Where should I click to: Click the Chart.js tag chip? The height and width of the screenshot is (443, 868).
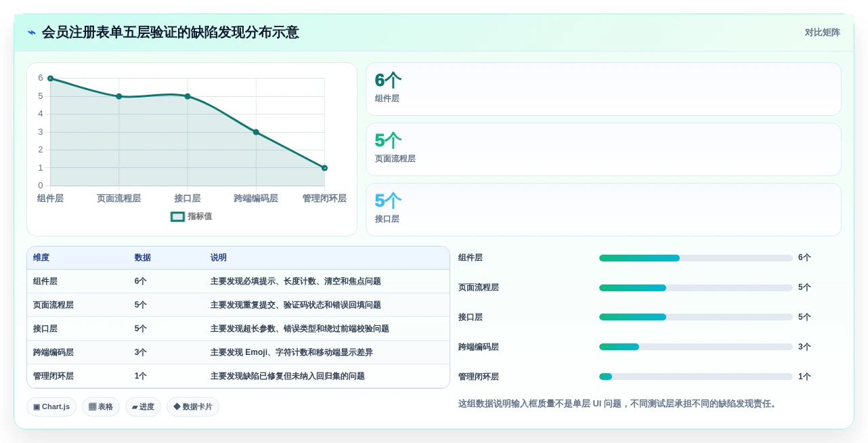click(51, 406)
